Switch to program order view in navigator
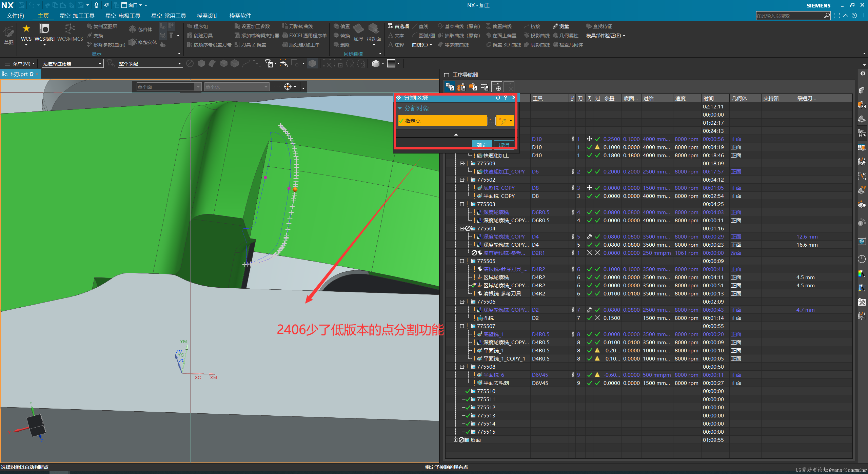The image size is (868, 474). [450, 87]
